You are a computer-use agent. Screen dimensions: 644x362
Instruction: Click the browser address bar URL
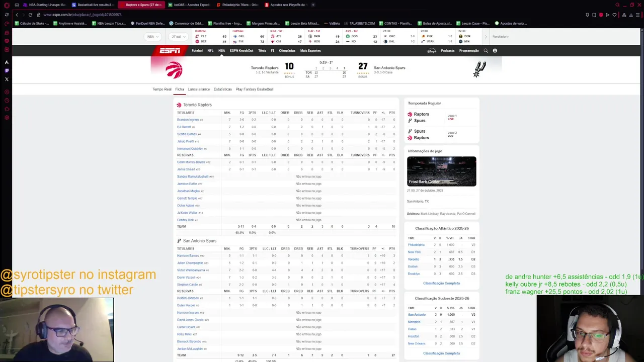(82, 15)
